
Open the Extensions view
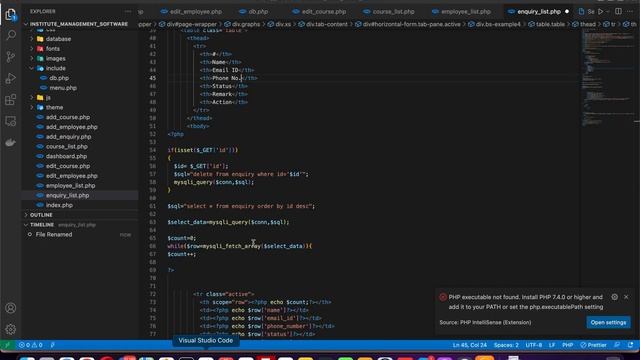tap(11, 100)
